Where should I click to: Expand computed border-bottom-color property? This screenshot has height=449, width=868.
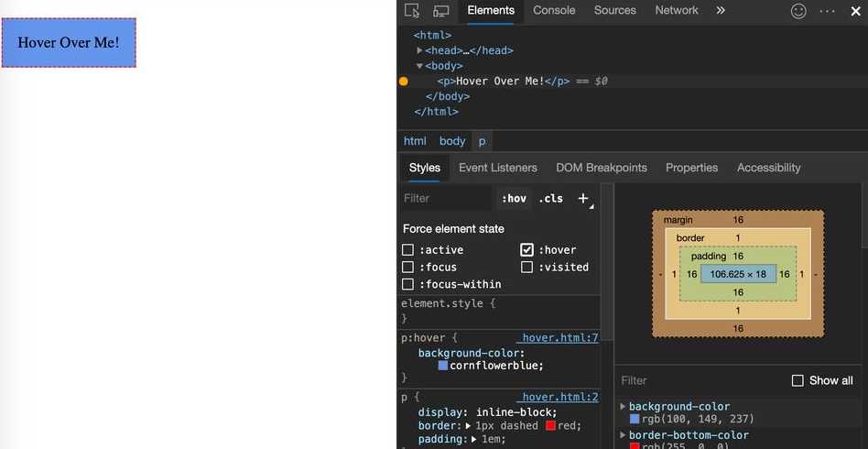[x=624, y=435]
